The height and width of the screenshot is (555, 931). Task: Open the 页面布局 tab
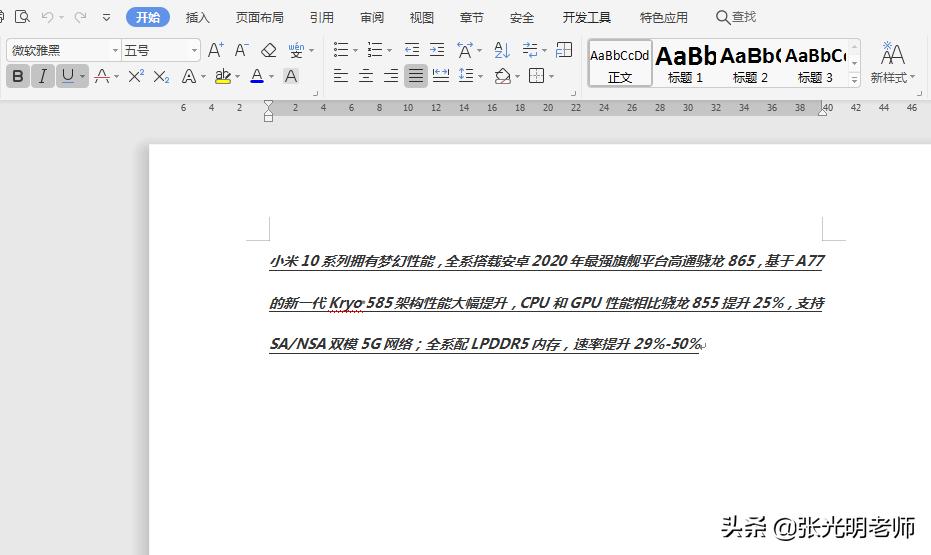click(x=259, y=18)
